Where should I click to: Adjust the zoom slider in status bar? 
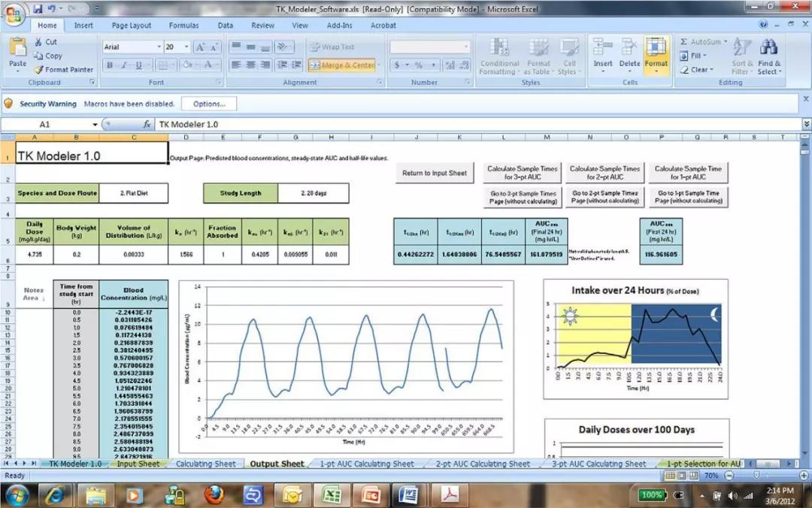click(x=756, y=476)
